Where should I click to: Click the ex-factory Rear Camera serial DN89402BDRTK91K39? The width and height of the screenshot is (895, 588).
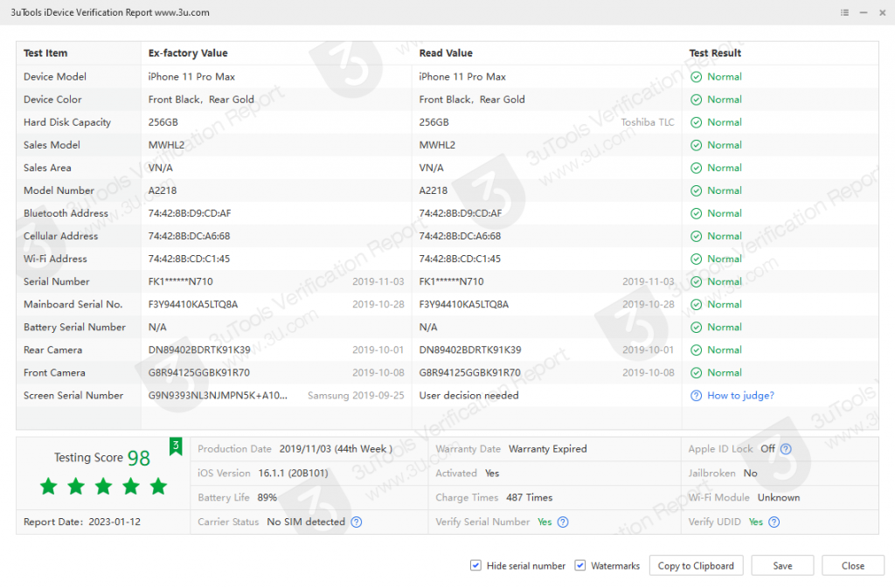(x=199, y=349)
